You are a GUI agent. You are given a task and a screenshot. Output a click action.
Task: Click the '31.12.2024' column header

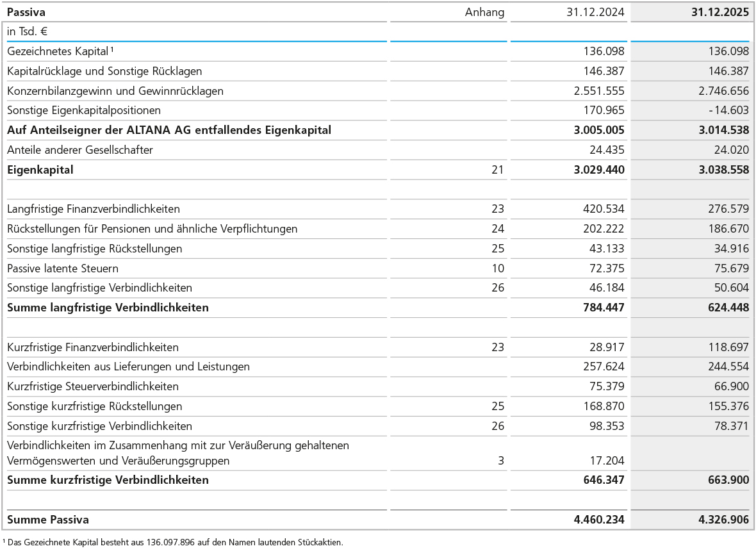pos(595,12)
